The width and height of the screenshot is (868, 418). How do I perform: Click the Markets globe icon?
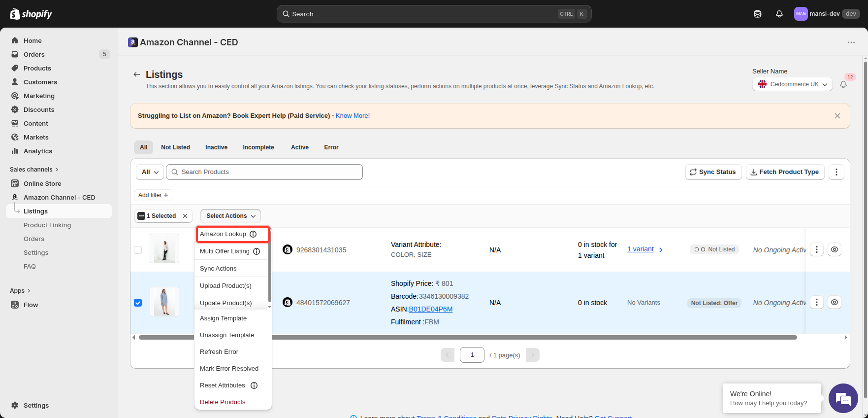(x=15, y=137)
